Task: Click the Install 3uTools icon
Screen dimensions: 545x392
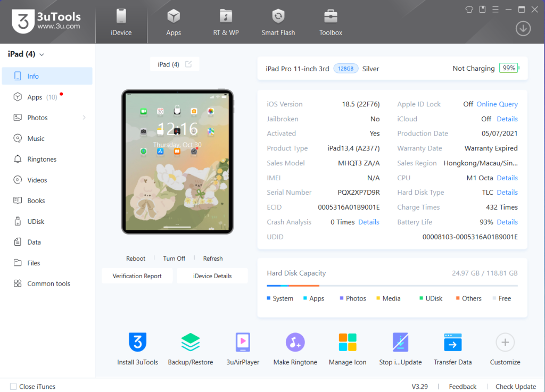Action: click(x=137, y=342)
